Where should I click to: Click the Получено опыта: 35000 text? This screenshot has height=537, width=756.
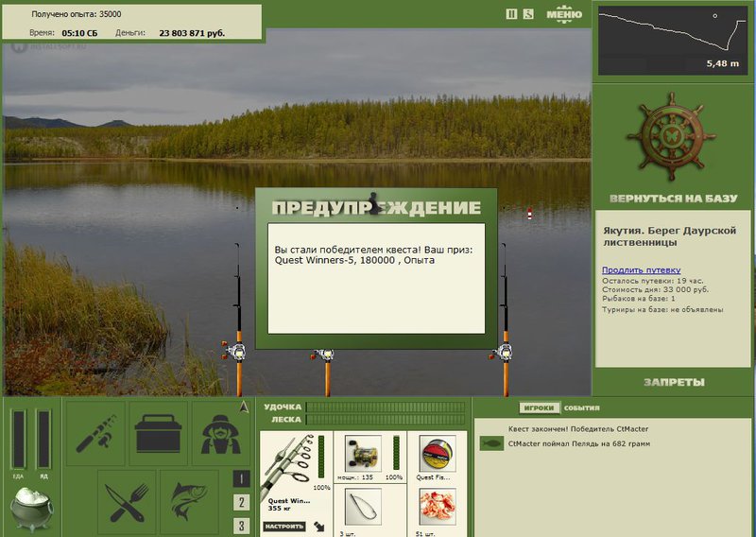(77, 14)
